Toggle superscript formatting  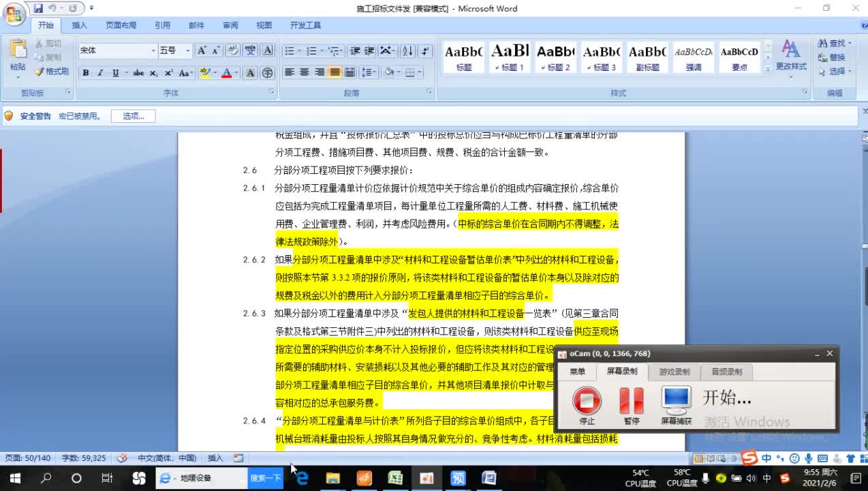coord(168,73)
